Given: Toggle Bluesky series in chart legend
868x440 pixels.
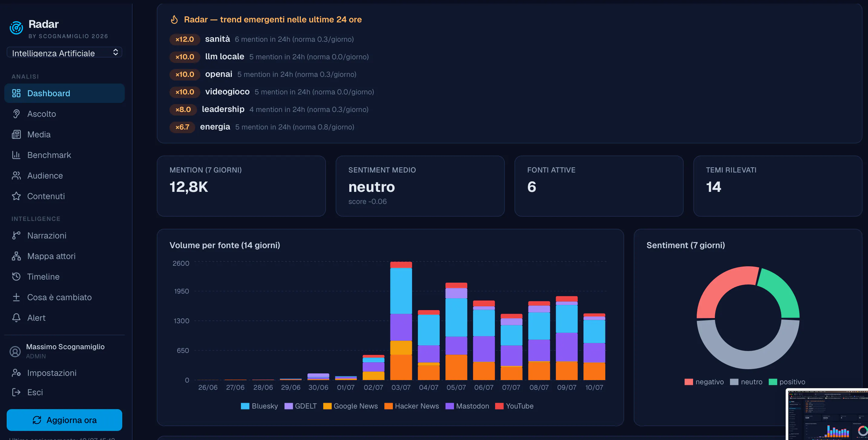Looking at the screenshot, I should (x=259, y=406).
